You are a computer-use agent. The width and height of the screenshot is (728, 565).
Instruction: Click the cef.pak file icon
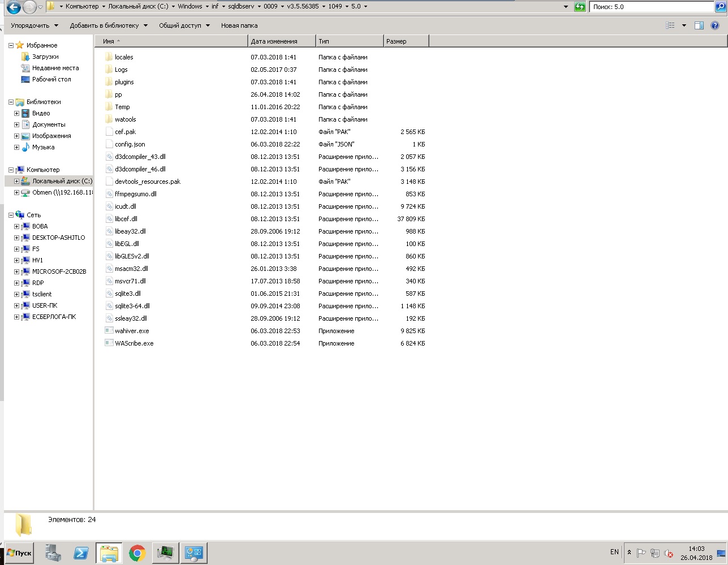pos(109,132)
